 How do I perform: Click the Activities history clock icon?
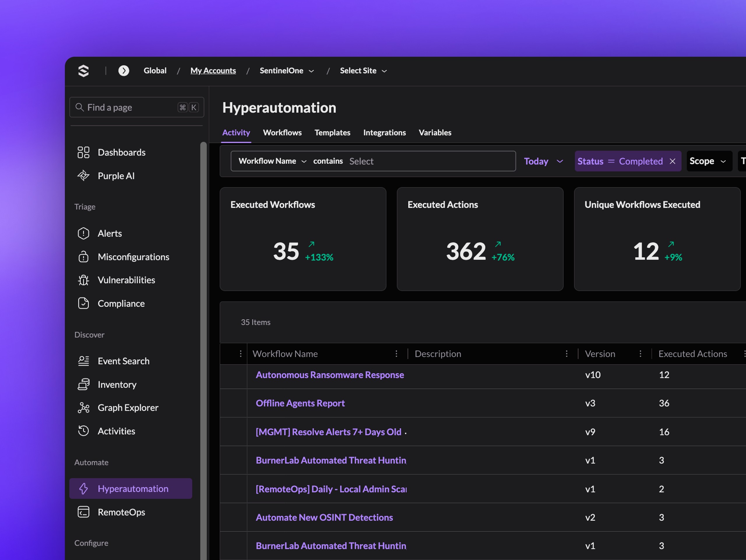click(x=83, y=431)
